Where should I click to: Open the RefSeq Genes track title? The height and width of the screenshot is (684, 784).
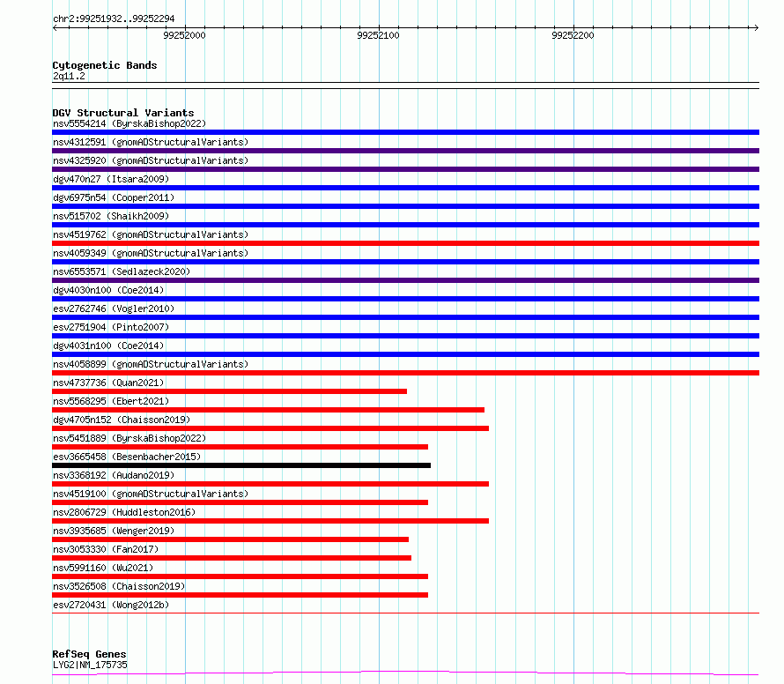(89, 654)
